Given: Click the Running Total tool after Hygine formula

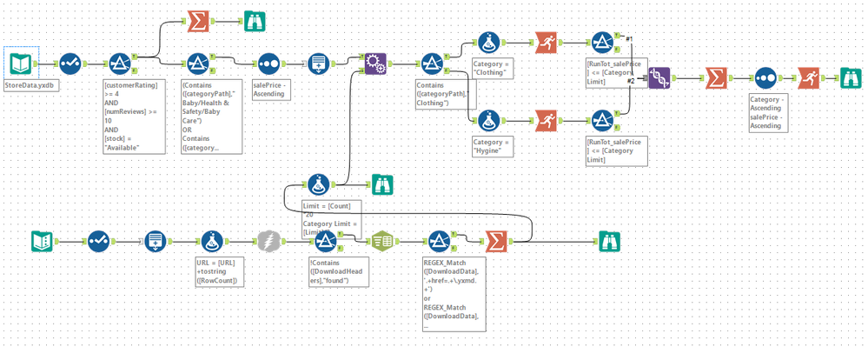Looking at the screenshot, I should [x=546, y=120].
